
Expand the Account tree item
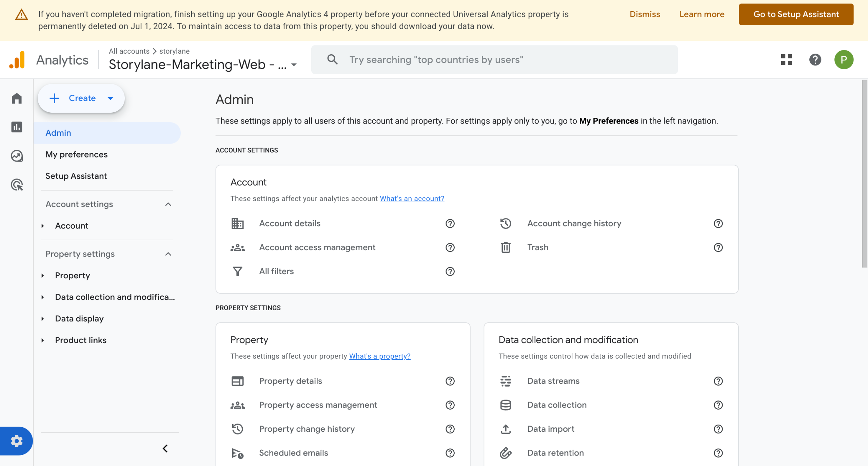click(x=43, y=226)
